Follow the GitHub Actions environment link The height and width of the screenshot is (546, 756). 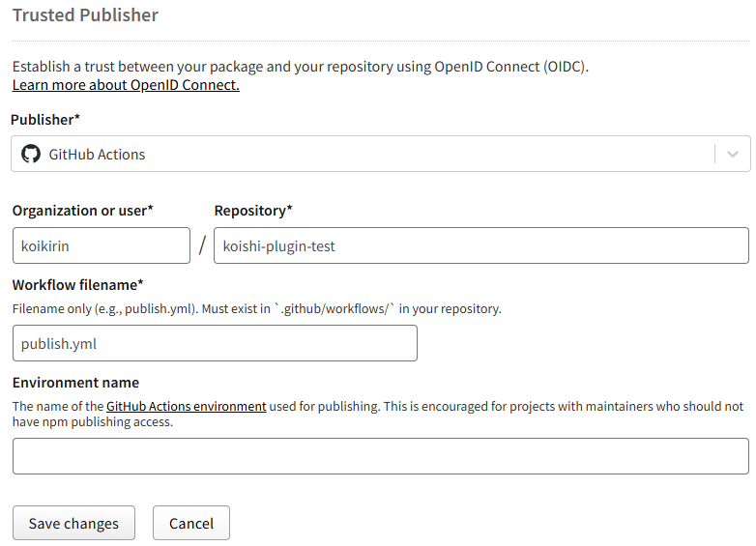point(186,407)
